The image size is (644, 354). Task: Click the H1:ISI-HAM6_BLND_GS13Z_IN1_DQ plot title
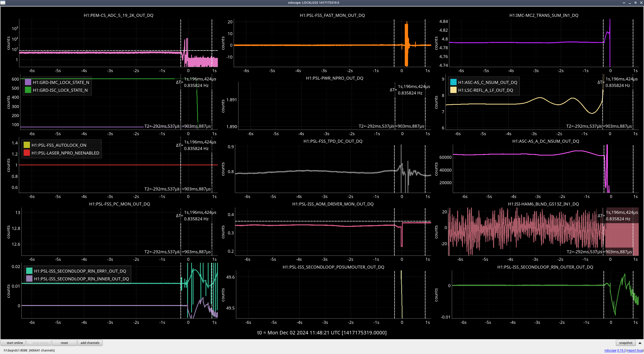543,204
